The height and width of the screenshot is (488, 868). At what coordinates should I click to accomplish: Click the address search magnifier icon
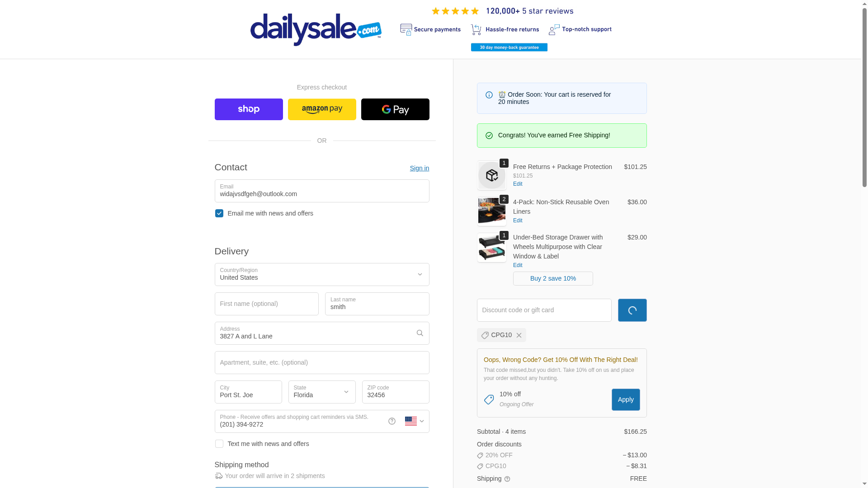420,333
